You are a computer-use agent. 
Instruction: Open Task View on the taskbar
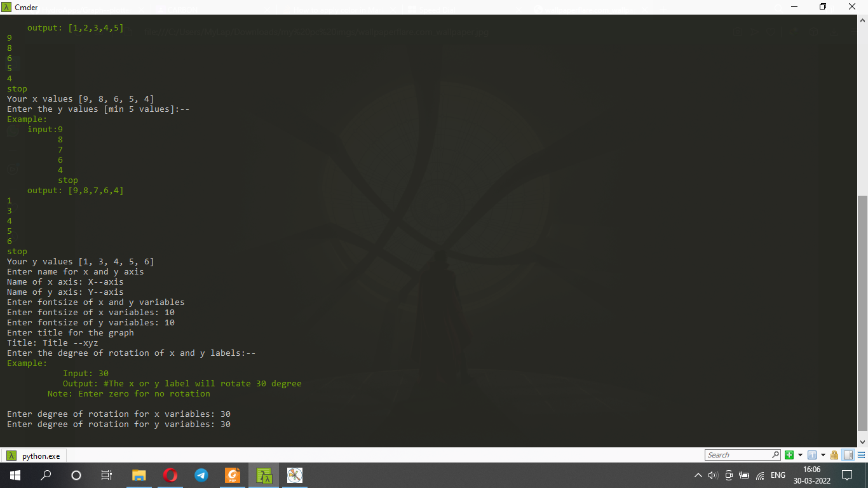coord(107,475)
